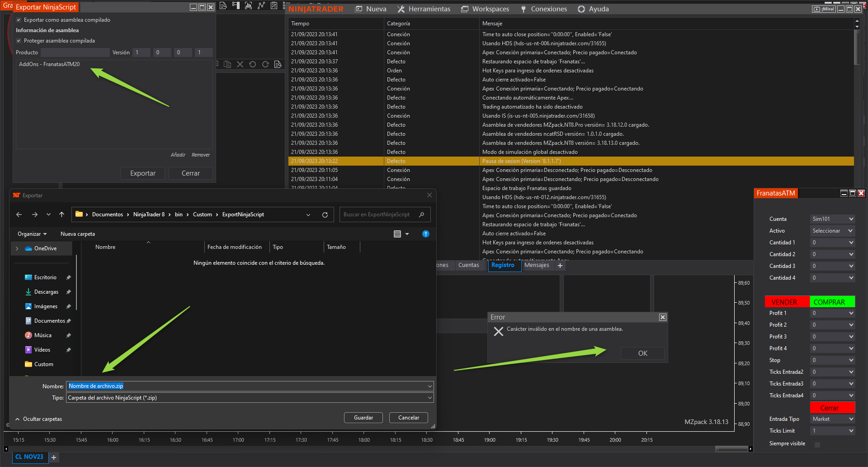Click the Guardar button
This screenshot has width=868, height=467.
[x=363, y=418]
